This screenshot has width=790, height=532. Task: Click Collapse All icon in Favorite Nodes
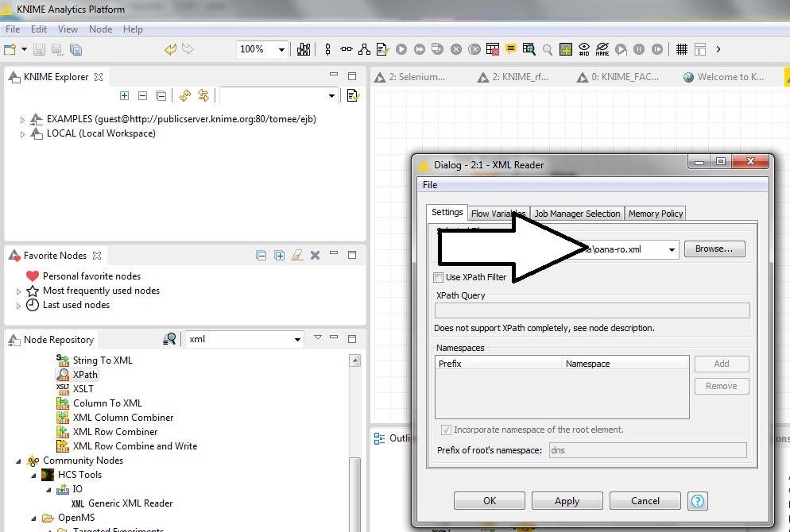[261, 255]
